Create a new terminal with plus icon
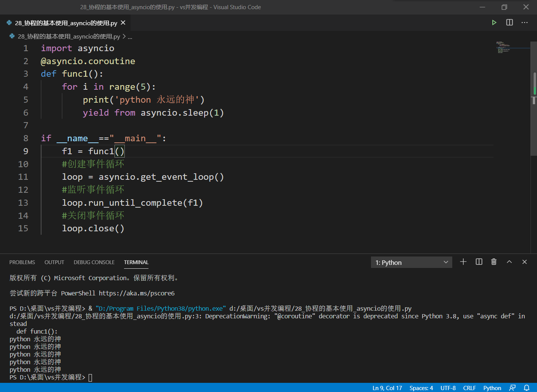This screenshot has height=392, width=537. click(463, 262)
